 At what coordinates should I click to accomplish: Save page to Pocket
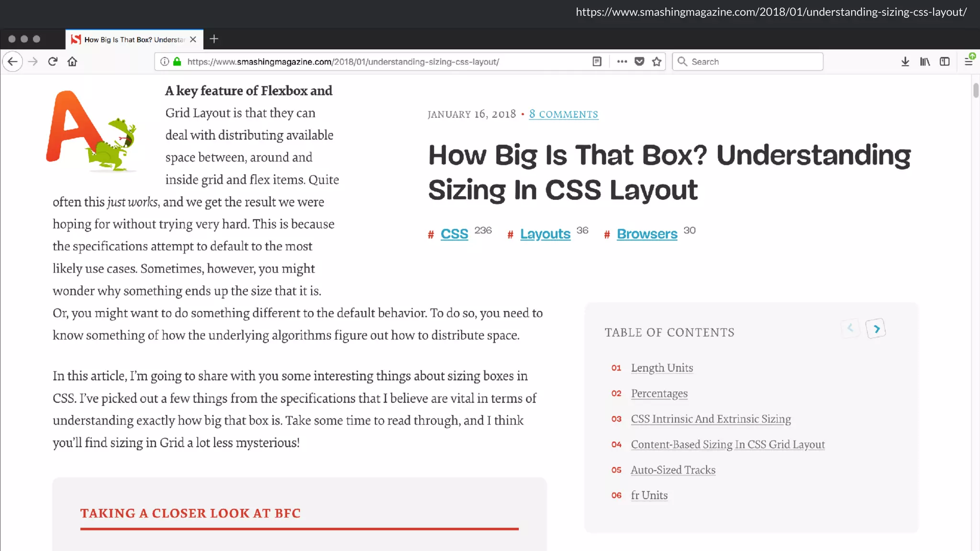639,62
